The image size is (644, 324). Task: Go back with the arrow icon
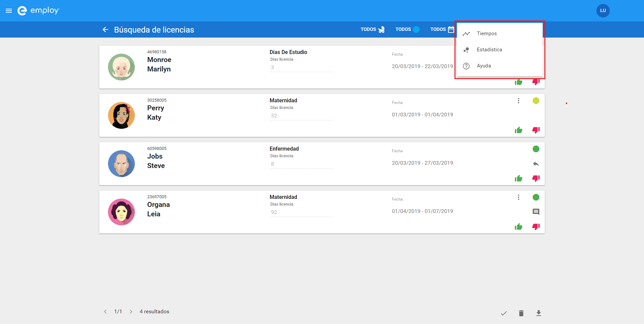point(105,30)
